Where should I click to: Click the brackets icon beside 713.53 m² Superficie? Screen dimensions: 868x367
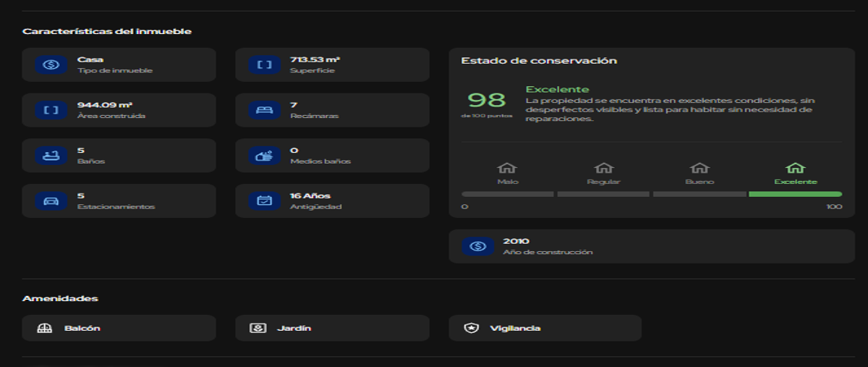point(265,65)
